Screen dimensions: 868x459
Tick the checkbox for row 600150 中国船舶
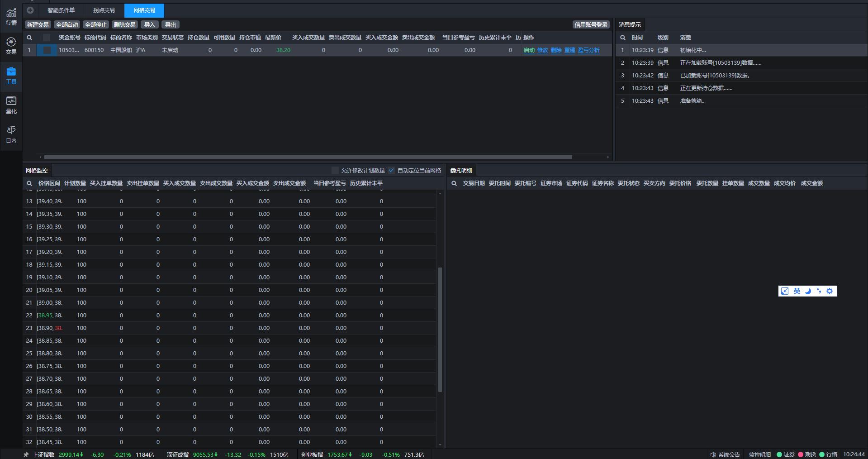pos(47,50)
